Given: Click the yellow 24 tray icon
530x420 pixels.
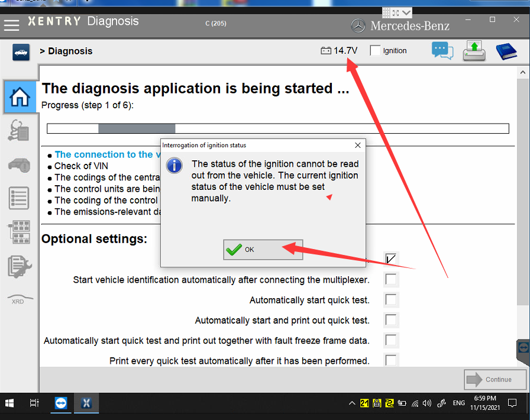Looking at the screenshot, I should 364,403.
